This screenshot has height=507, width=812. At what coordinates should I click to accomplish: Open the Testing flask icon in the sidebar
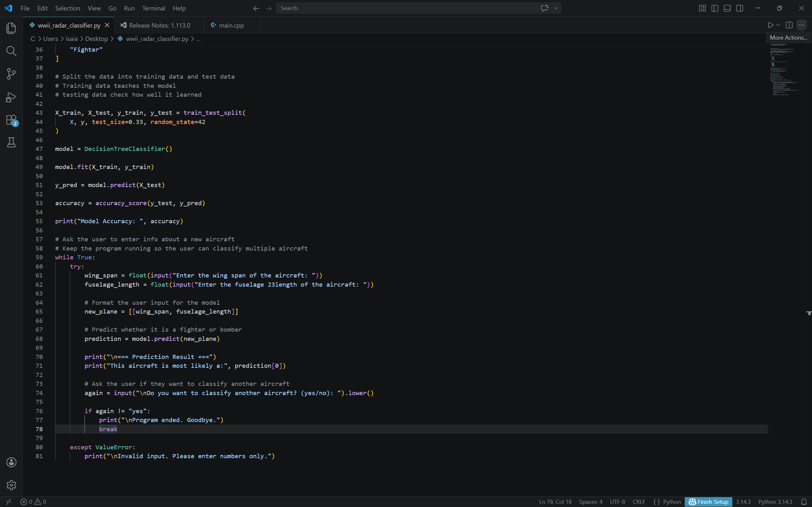point(11,142)
